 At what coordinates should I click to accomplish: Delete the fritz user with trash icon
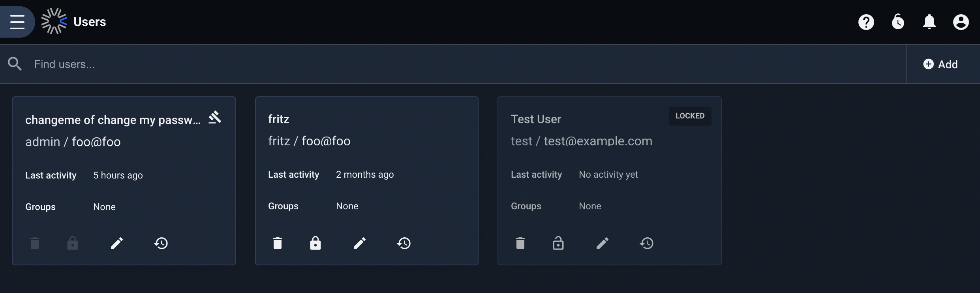pyautogui.click(x=278, y=243)
